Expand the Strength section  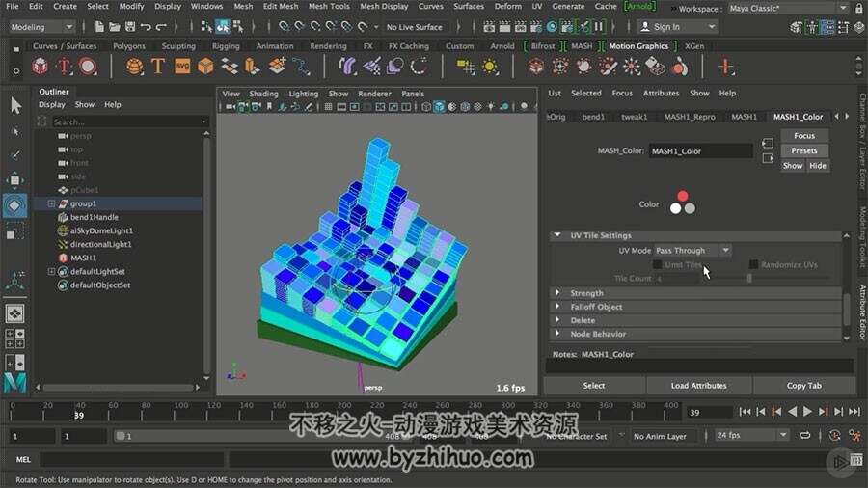pos(557,292)
